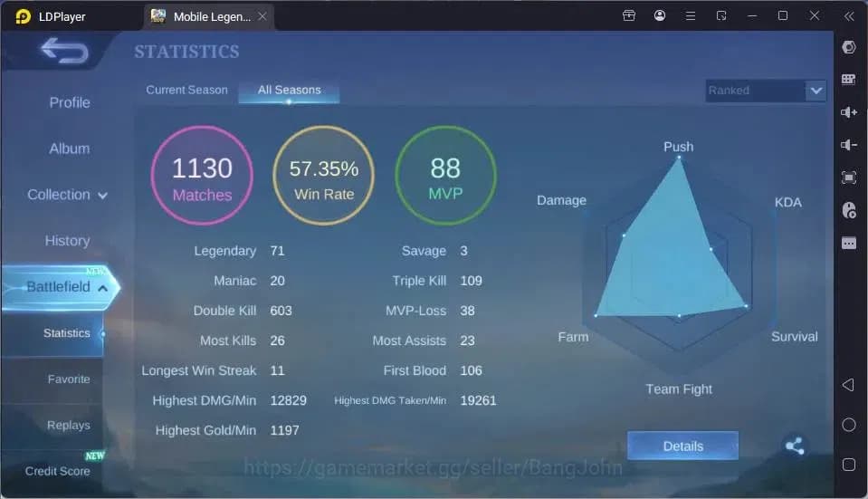The image size is (868, 499).
Task: Click the Savage count 3
Action: [x=464, y=251]
